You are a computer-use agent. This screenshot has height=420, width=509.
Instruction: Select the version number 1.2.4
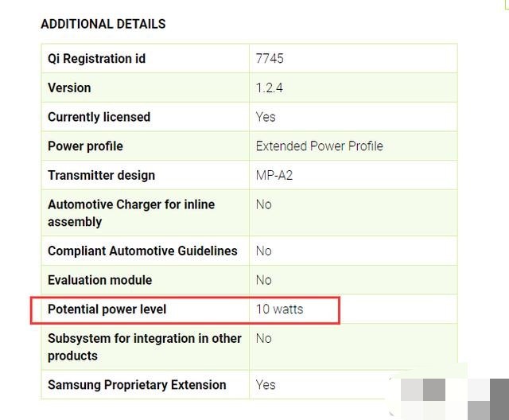click(269, 87)
